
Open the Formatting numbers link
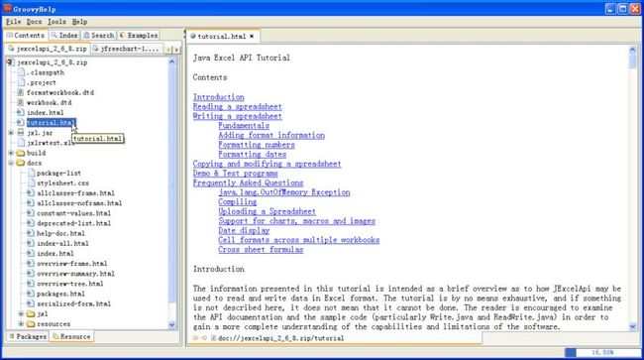coord(257,145)
